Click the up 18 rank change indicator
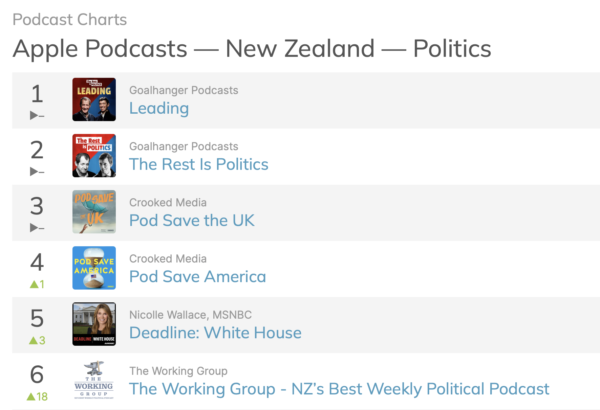 click(37, 396)
